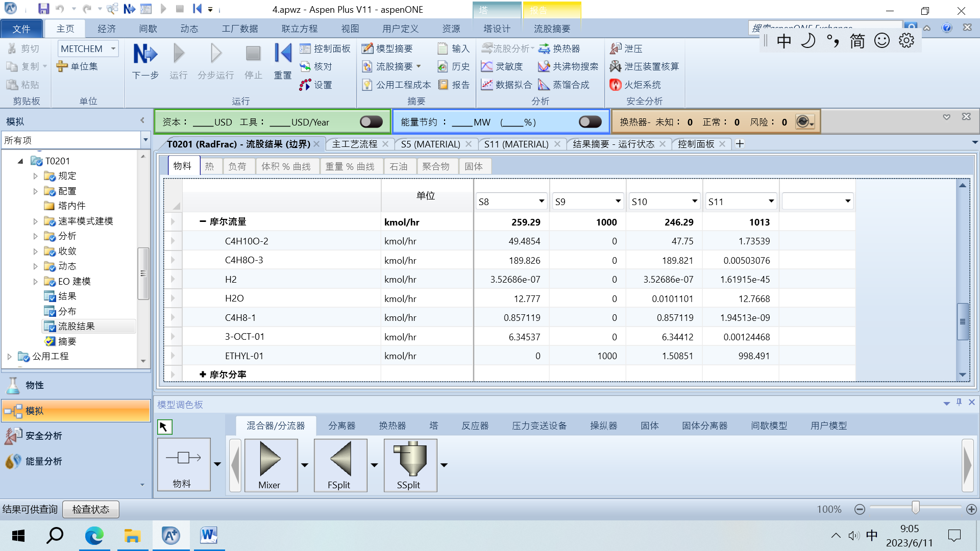
Task: Open Pressure Relief (泄压) tool
Action: coord(626,48)
